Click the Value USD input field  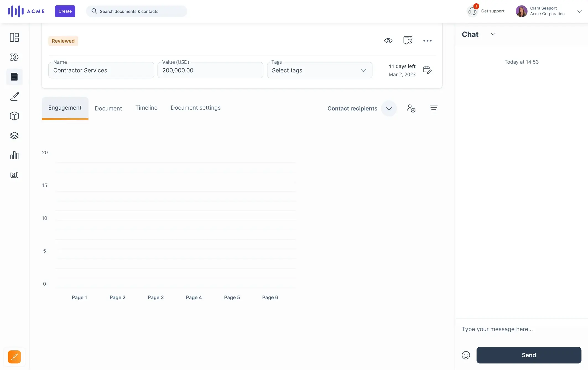[210, 70]
